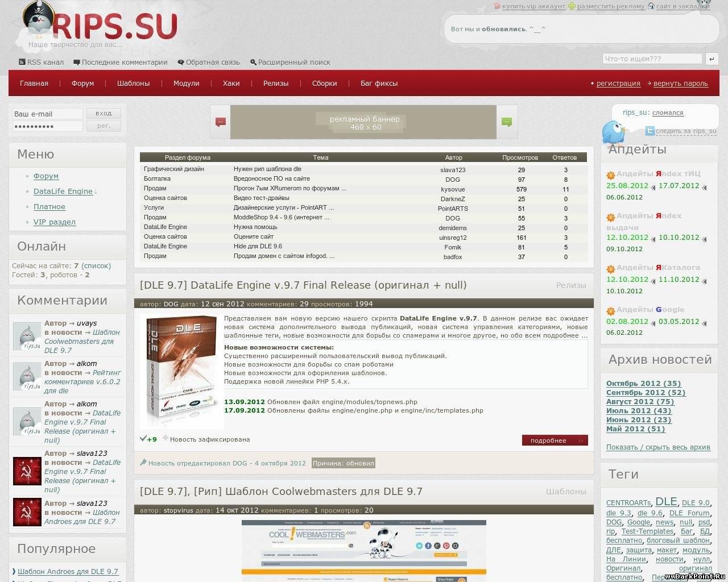
Task: Click разместить рекламу link
Action: point(611,6)
